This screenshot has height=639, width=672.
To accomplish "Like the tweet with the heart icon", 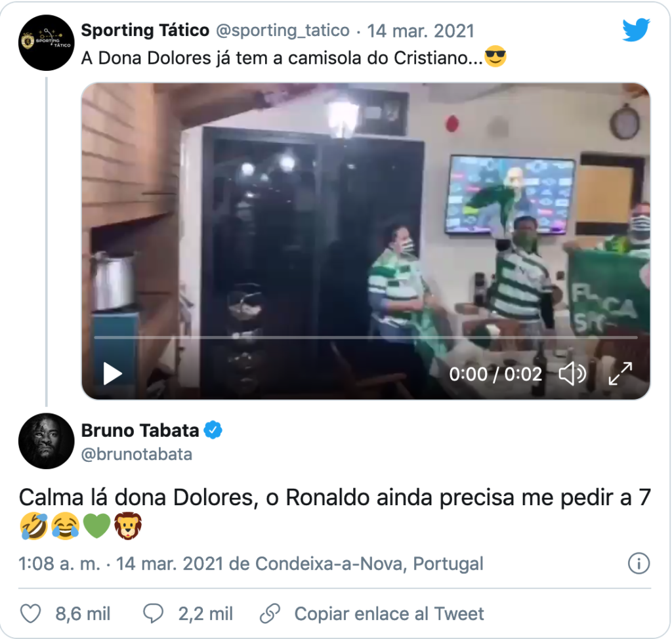I will pyautogui.click(x=31, y=613).
